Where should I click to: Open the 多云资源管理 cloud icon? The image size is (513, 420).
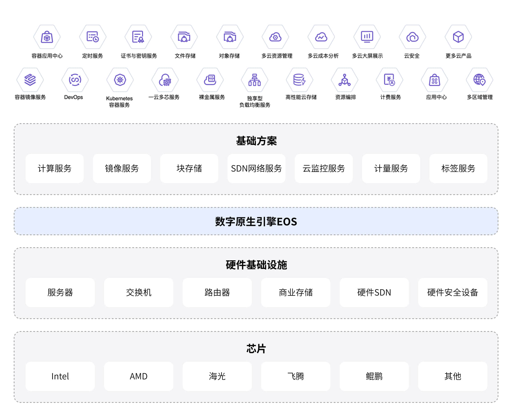275,37
